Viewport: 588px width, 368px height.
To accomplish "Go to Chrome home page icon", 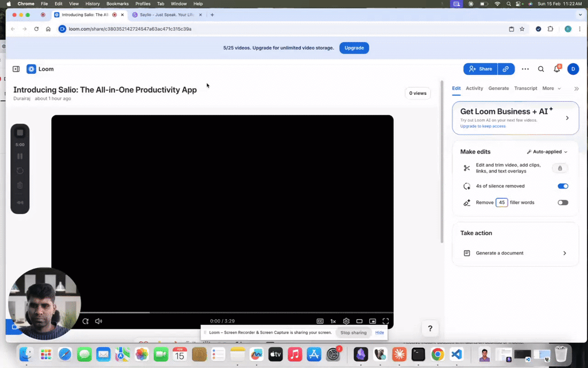I will click(48, 29).
